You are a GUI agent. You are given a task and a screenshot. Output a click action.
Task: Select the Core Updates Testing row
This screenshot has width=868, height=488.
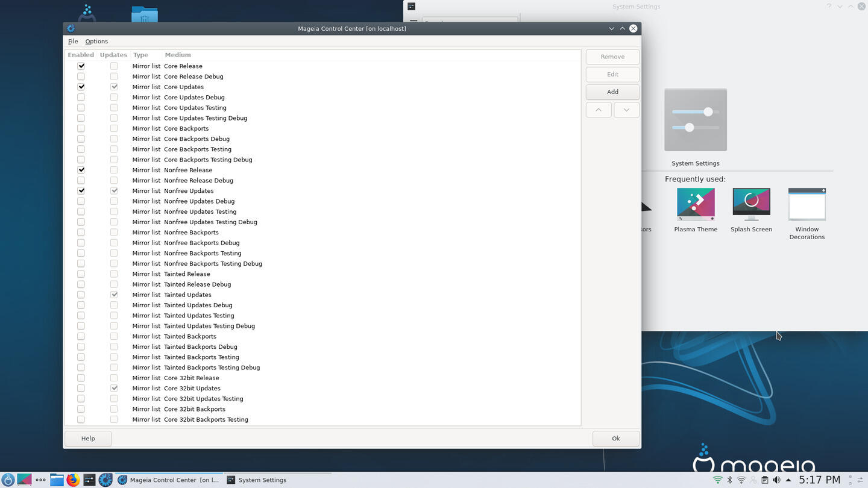click(x=322, y=108)
